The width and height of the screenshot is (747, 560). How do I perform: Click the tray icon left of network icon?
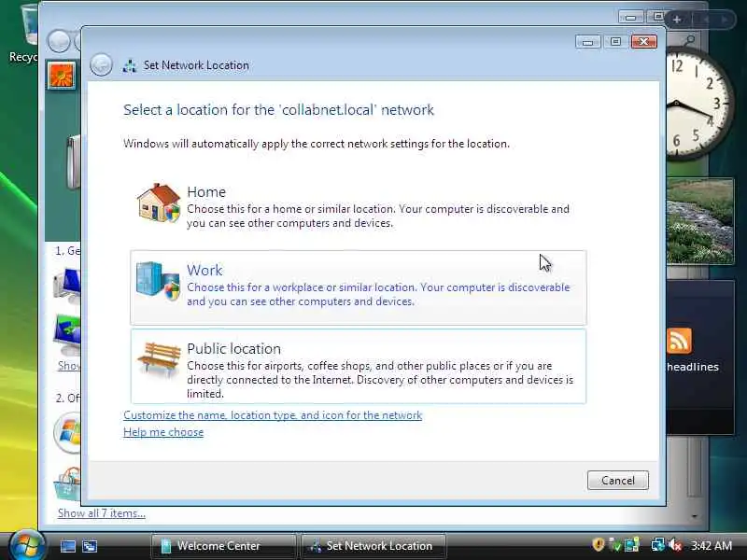coord(632,545)
